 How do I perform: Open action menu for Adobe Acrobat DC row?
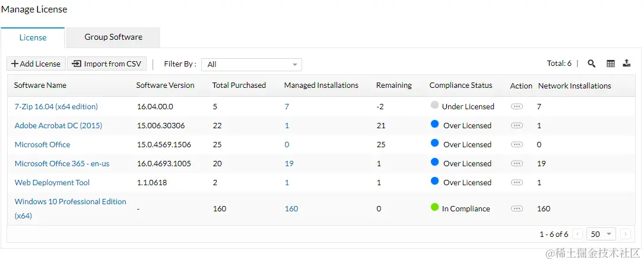516,125
